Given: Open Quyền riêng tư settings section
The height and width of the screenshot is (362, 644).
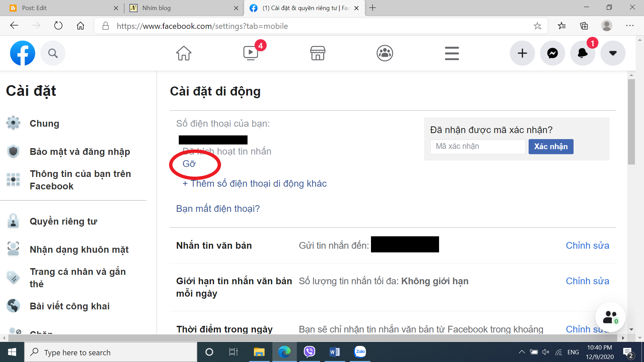Looking at the screenshot, I should click(x=63, y=221).
